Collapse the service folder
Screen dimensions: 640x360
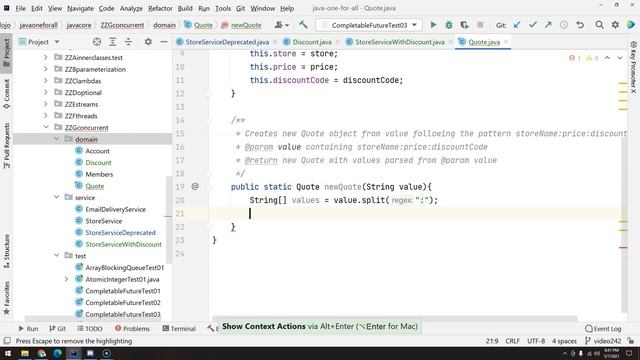[x=56, y=198]
